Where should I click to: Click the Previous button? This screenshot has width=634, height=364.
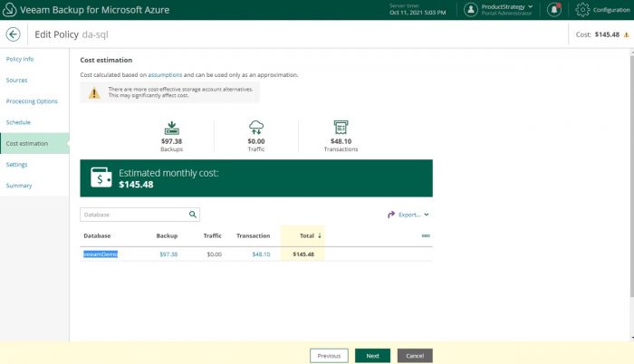click(x=329, y=356)
